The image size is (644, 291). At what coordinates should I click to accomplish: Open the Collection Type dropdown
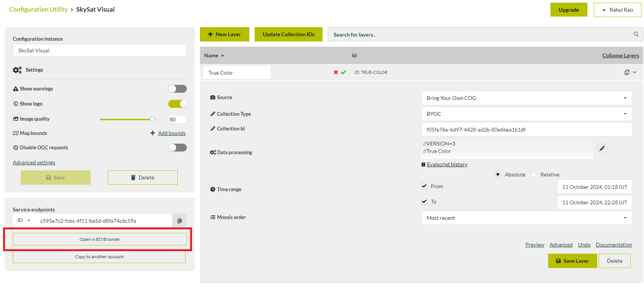point(526,114)
